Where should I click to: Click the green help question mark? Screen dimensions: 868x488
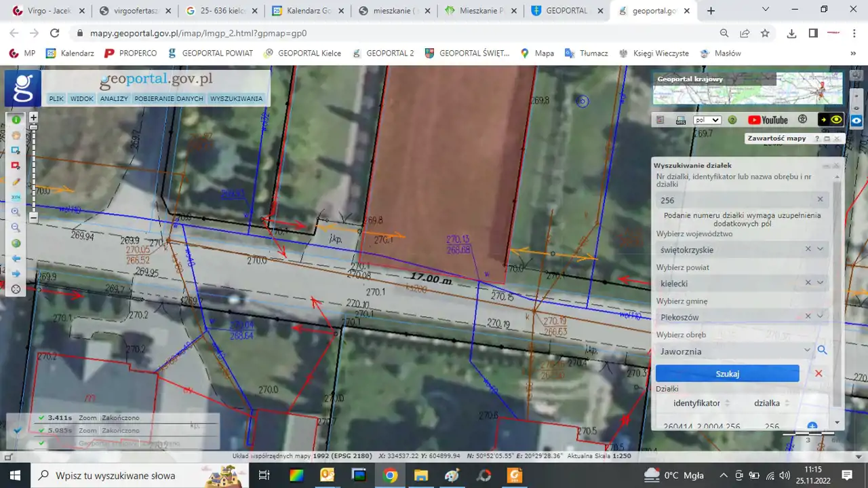(x=732, y=120)
